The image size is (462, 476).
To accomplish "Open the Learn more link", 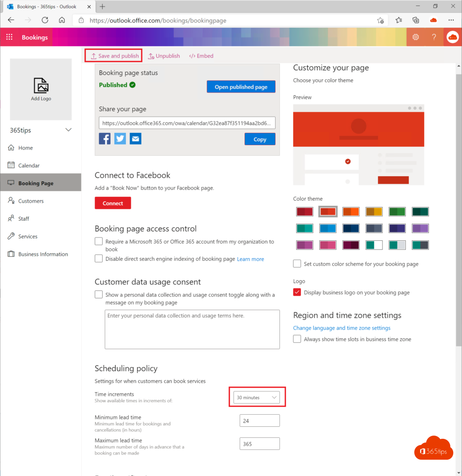I will pyautogui.click(x=251, y=259).
